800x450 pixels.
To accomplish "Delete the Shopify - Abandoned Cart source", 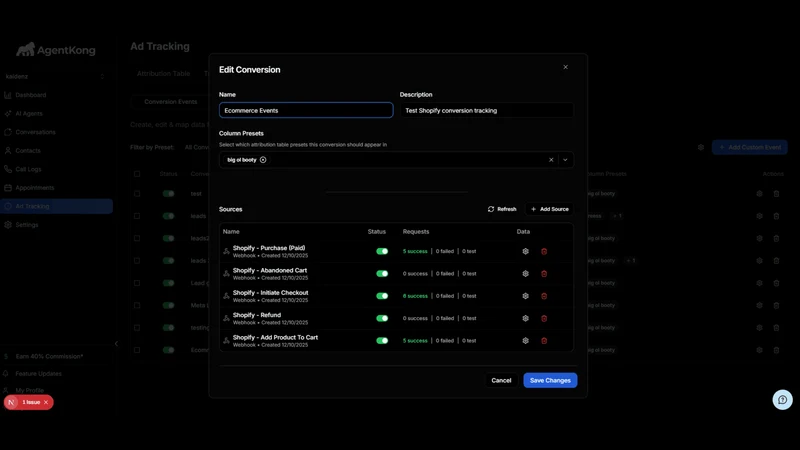I will [x=544, y=273].
